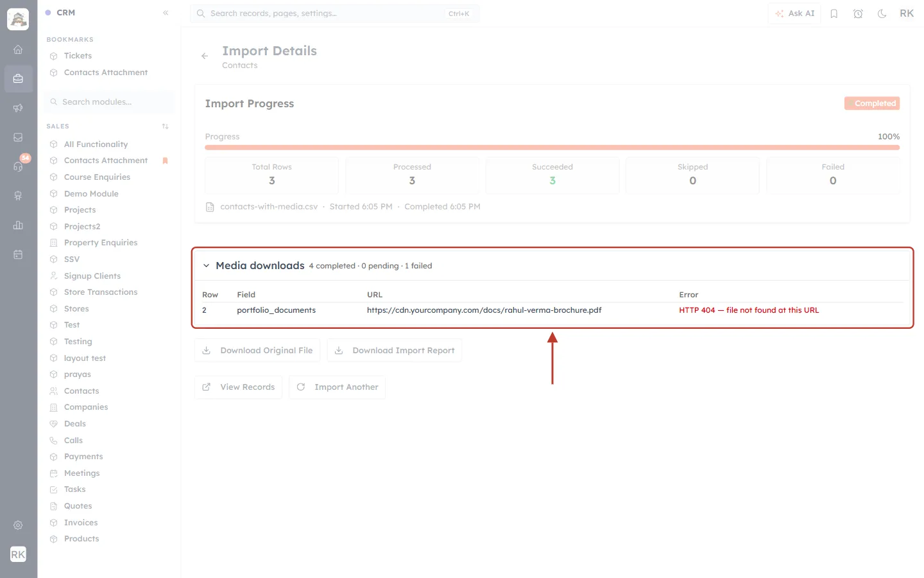Click the import progress bar
The width and height of the screenshot is (924, 578).
coord(552,148)
